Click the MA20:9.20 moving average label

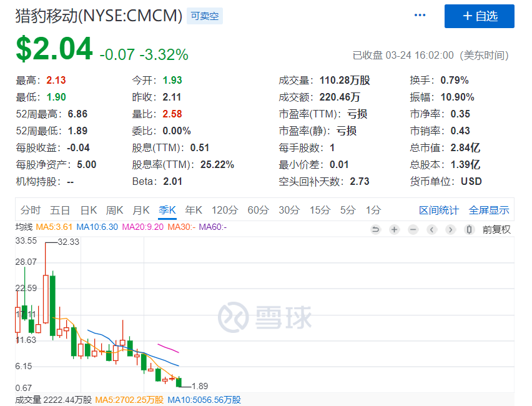tap(143, 227)
